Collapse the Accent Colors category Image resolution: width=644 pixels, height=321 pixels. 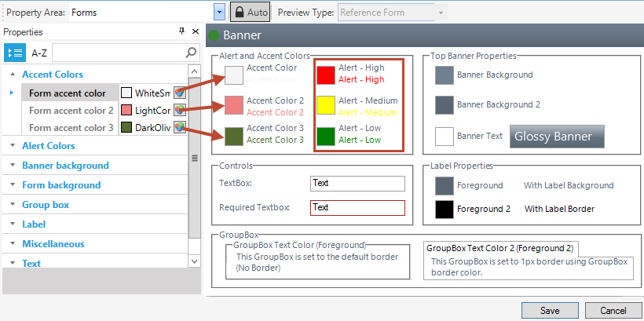[13, 75]
